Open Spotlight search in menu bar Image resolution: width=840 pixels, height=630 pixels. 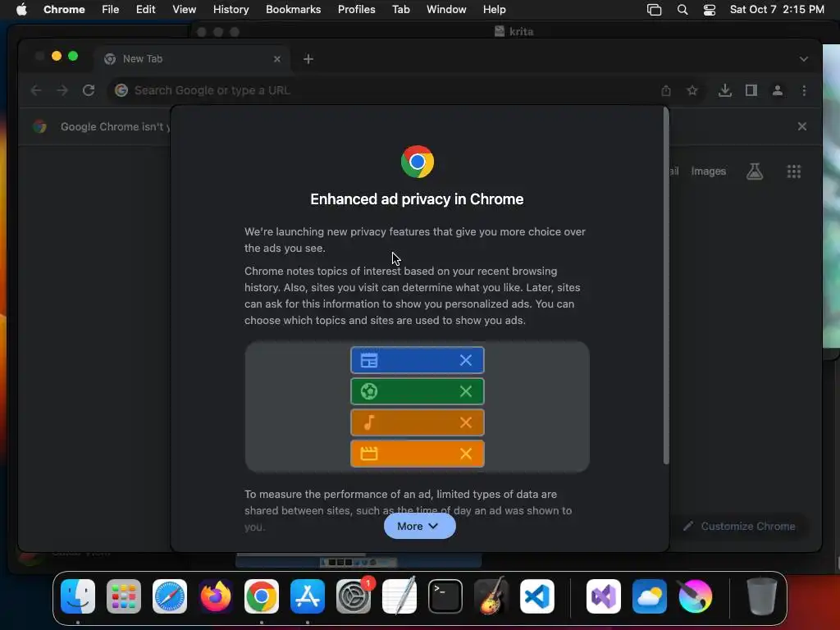pyautogui.click(x=682, y=10)
